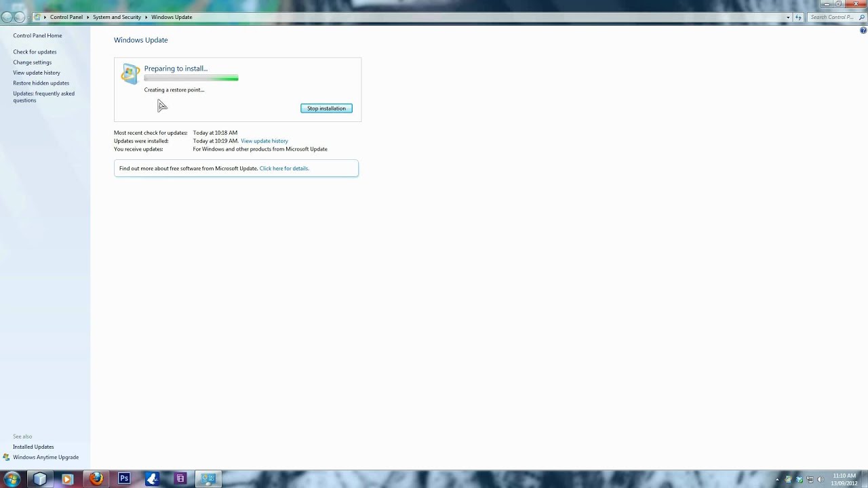Open the VirtualBox cube taskbar icon
868x488 pixels.
(x=40, y=479)
